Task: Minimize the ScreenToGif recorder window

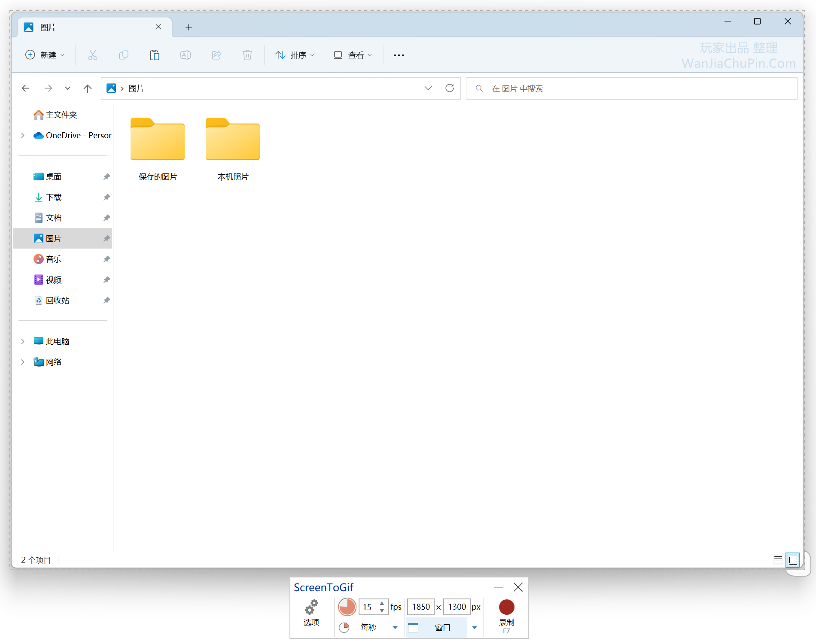Action: (x=499, y=587)
